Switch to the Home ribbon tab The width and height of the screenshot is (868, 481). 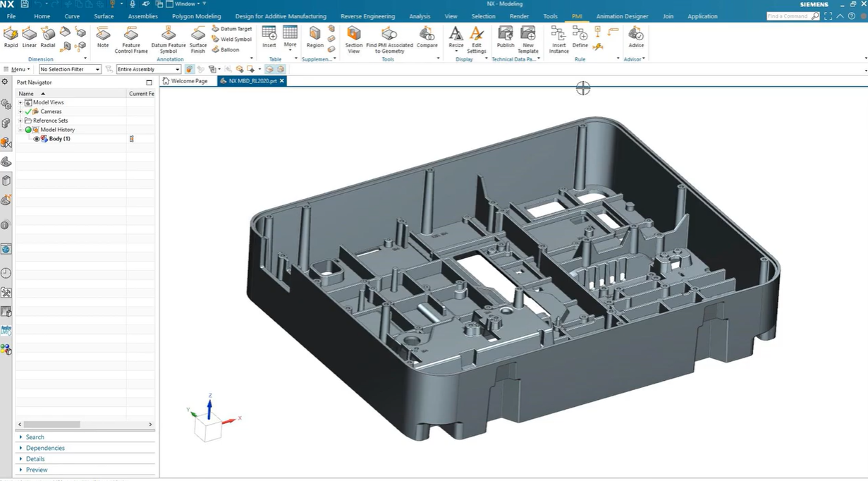42,16
